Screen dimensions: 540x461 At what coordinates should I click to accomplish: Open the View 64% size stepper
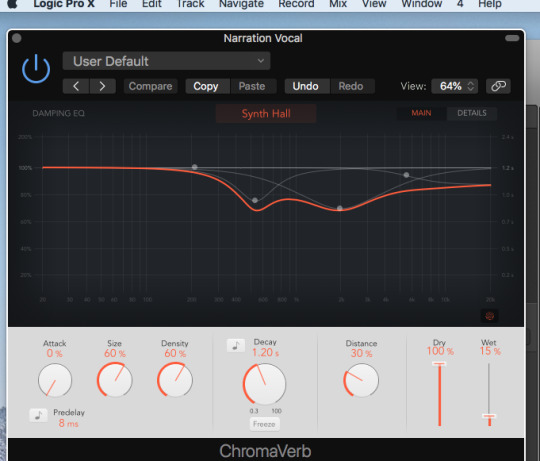point(455,86)
